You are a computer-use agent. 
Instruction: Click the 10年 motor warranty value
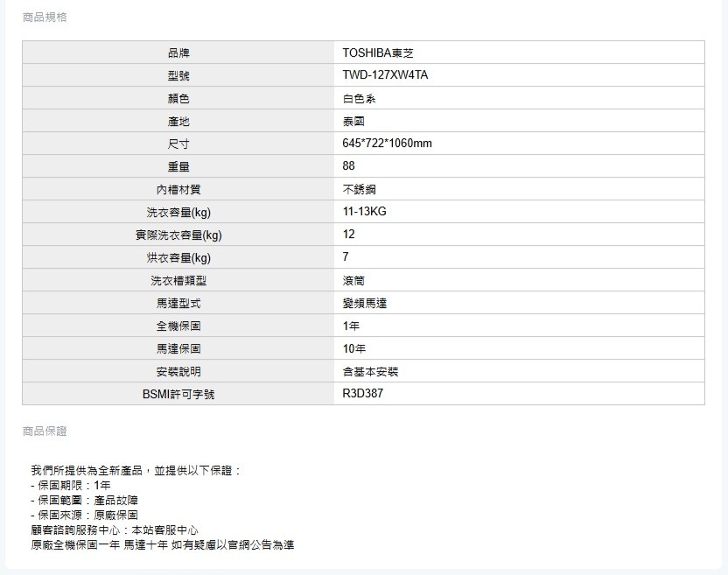(353, 349)
